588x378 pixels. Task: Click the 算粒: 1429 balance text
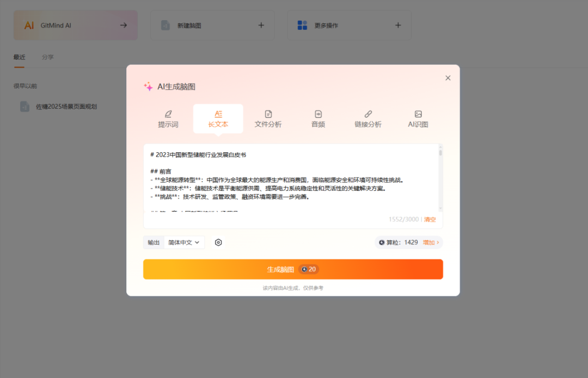[x=402, y=243]
